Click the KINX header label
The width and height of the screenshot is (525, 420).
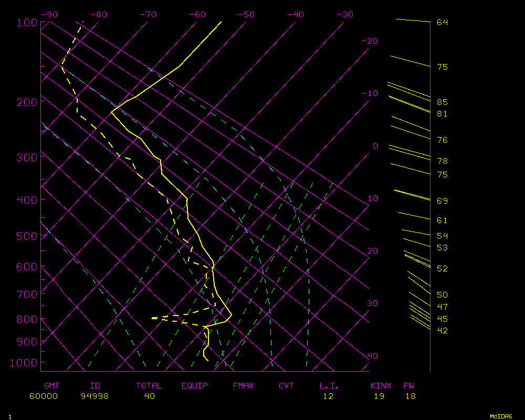(x=381, y=386)
